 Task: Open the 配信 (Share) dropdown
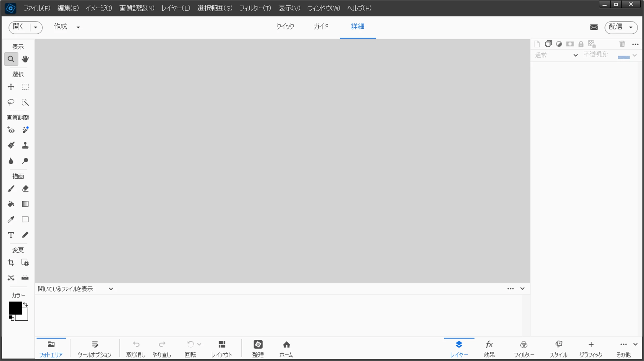[621, 27]
